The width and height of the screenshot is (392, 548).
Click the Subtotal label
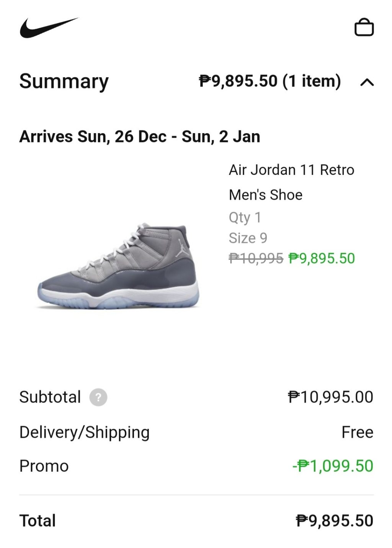click(50, 397)
